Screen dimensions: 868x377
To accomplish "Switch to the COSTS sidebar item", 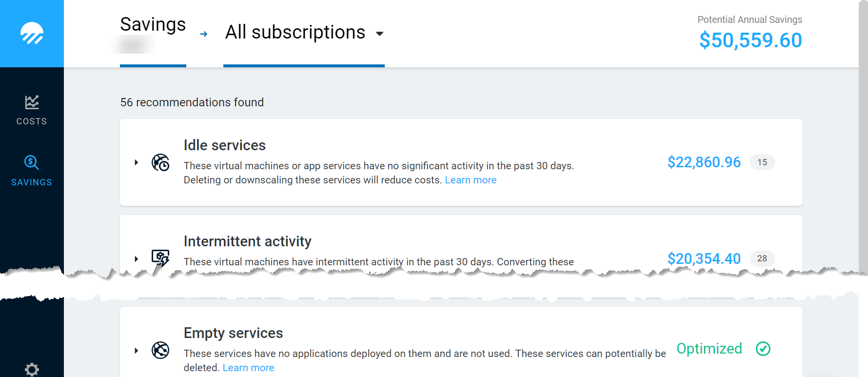I will 32,110.
